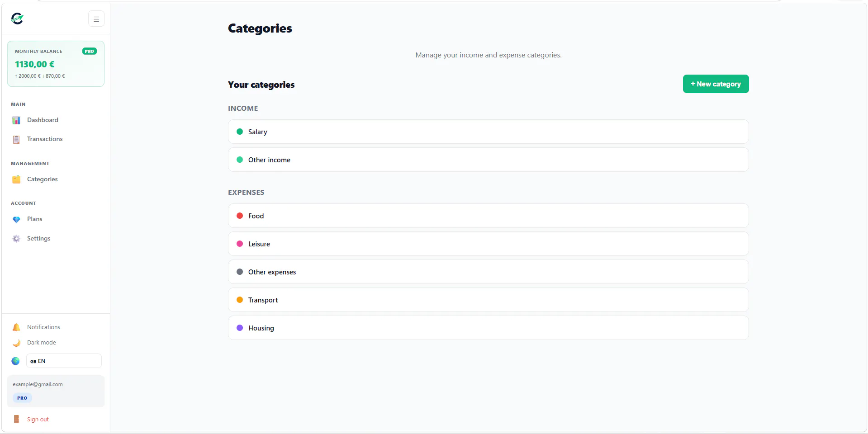This screenshot has height=434, width=868.
Task: Click the orange Transport color dot
Action: (240, 300)
